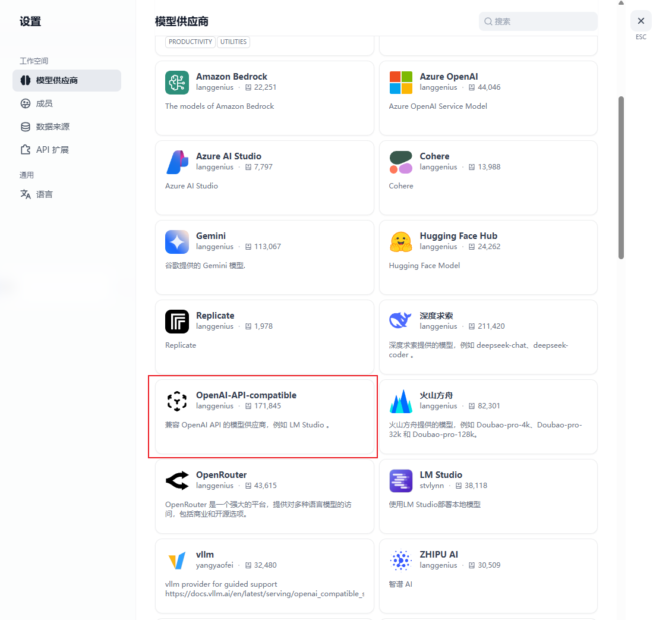Click the OpenRouter arrow logo icon
This screenshot has height=620, width=672.
coord(177,481)
